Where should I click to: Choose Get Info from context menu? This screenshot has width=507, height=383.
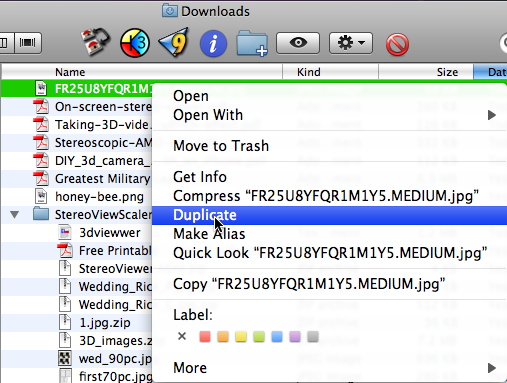(x=329, y=177)
